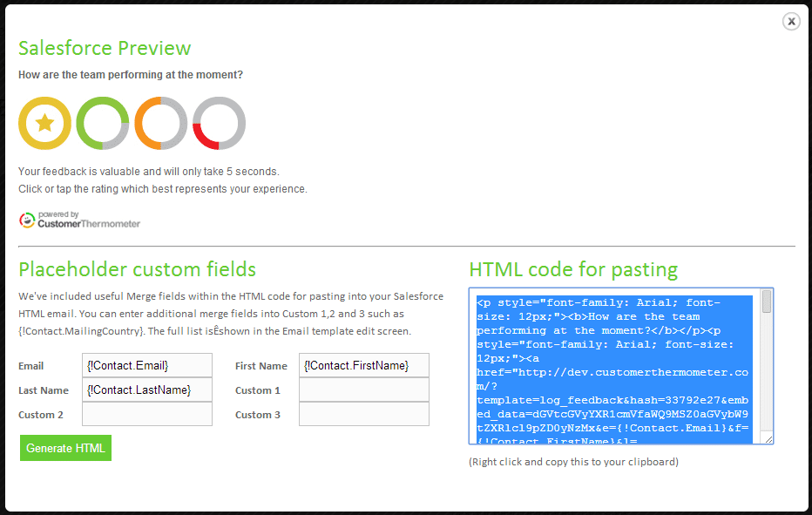The height and width of the screenshot is (515, 812).
Task: Close the Salesforce Preview dialog
Action: tap(791, 21)
